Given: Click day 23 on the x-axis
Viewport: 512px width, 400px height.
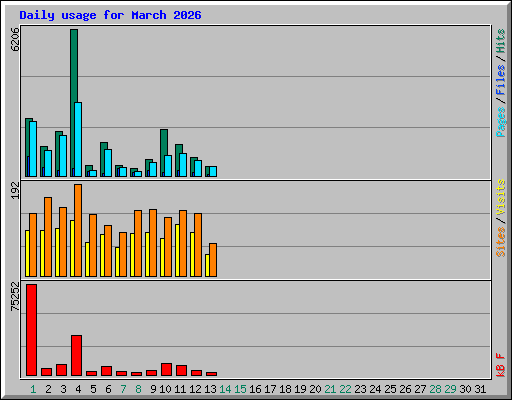Looking at the screenshot, I should (x=360, y=389).
